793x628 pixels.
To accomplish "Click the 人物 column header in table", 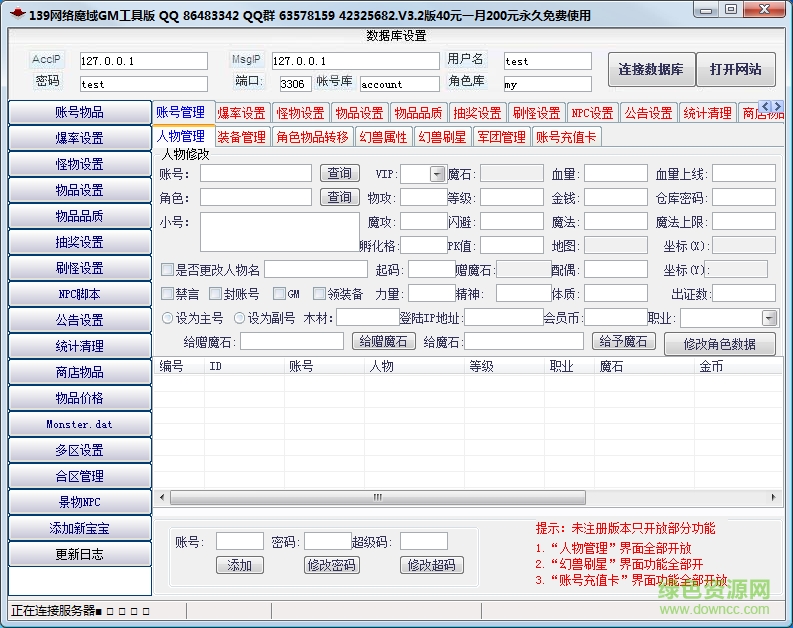I will click(x=381, y=367).
